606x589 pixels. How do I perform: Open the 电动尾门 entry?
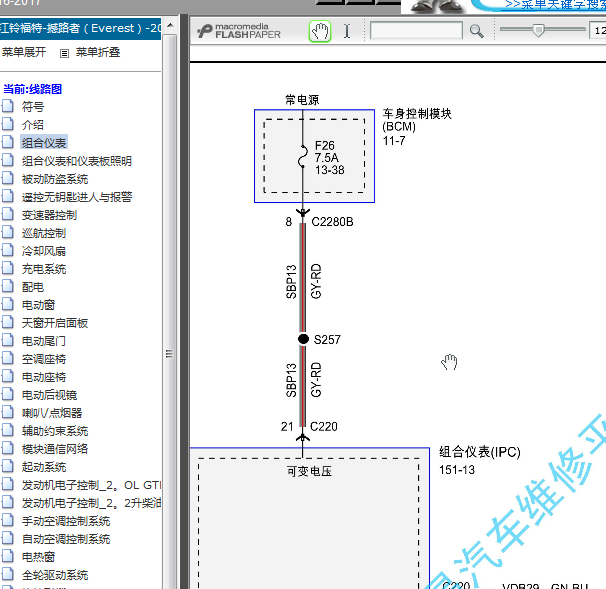pyautogui.click(x=44, y=341)
